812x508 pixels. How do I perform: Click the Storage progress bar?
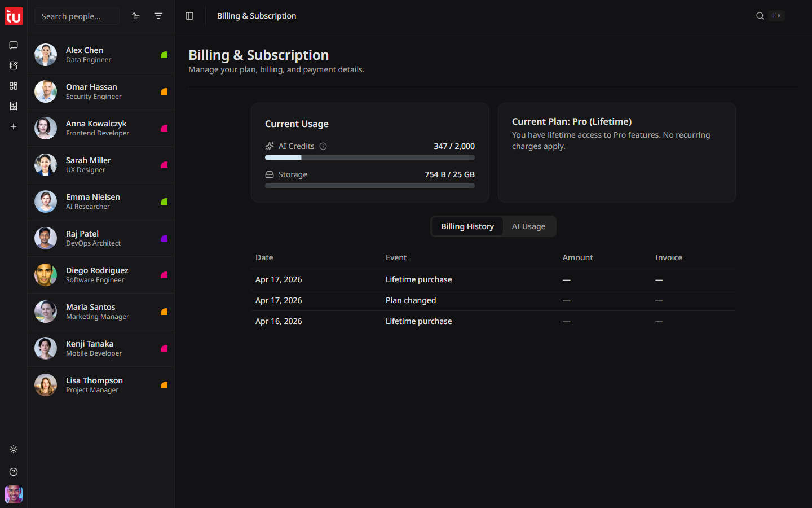370,186
